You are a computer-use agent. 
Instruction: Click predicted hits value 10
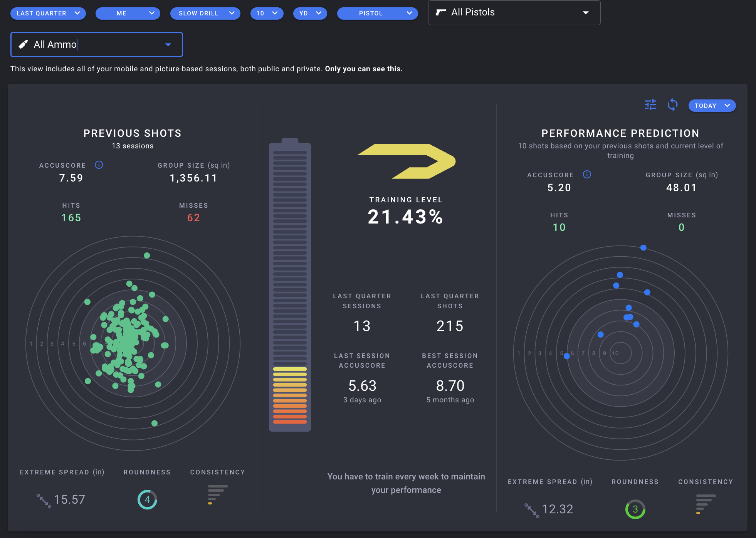559,227
